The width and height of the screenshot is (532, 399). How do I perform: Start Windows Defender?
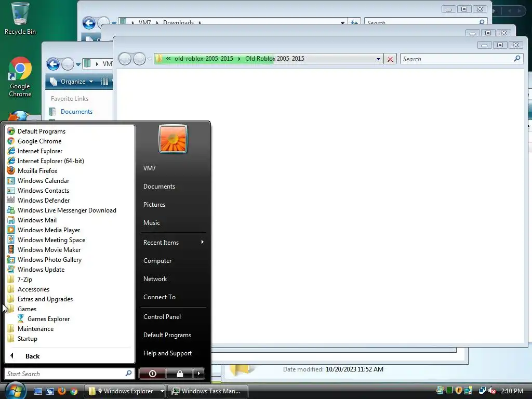pos(44,200)
